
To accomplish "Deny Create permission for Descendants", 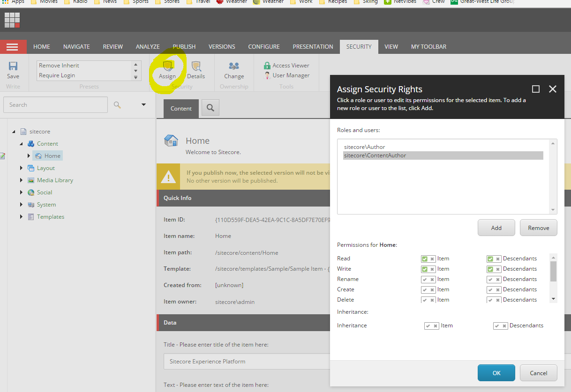I will click(x=498, y=289).
